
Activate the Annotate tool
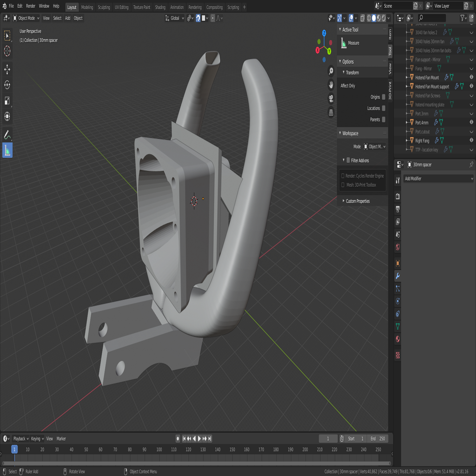pos(7,135)
